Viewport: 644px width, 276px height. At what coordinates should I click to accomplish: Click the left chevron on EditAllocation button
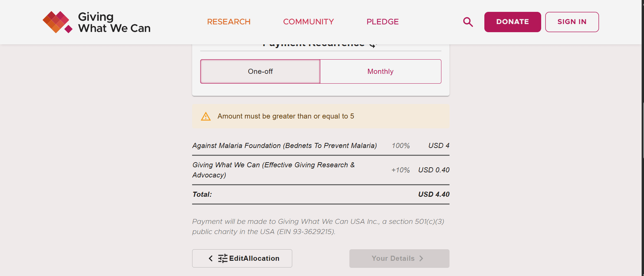pyautogui.click(x=211, y=259)
